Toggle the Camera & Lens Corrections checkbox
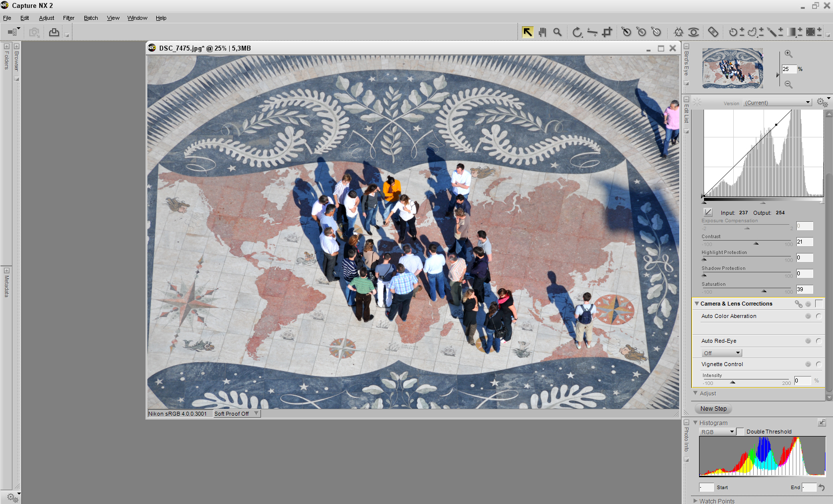The width and height of the screenshot is (833, 504). coord(819,304)
